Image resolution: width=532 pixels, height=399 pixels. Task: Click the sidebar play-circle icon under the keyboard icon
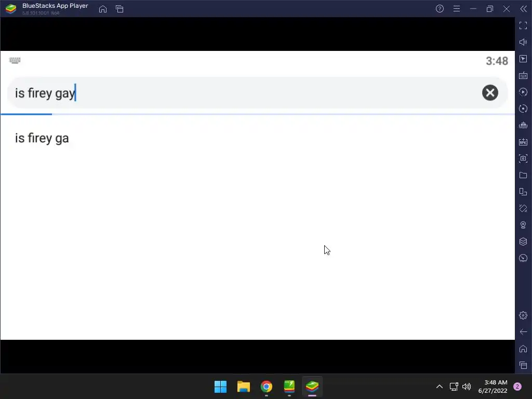coord(523,92)
